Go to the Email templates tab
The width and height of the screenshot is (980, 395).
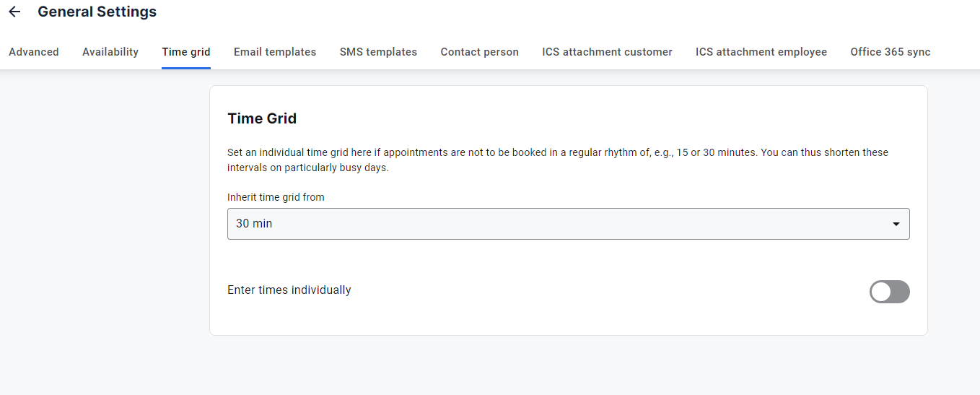pos(275,52)
